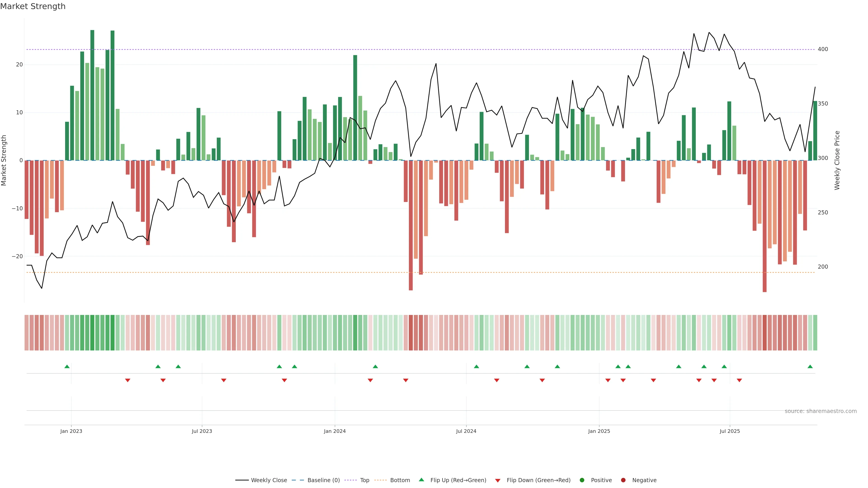Hide the Top threshold legend entry
The height and width of the screenshot is (488, 868).
[364, 480]
